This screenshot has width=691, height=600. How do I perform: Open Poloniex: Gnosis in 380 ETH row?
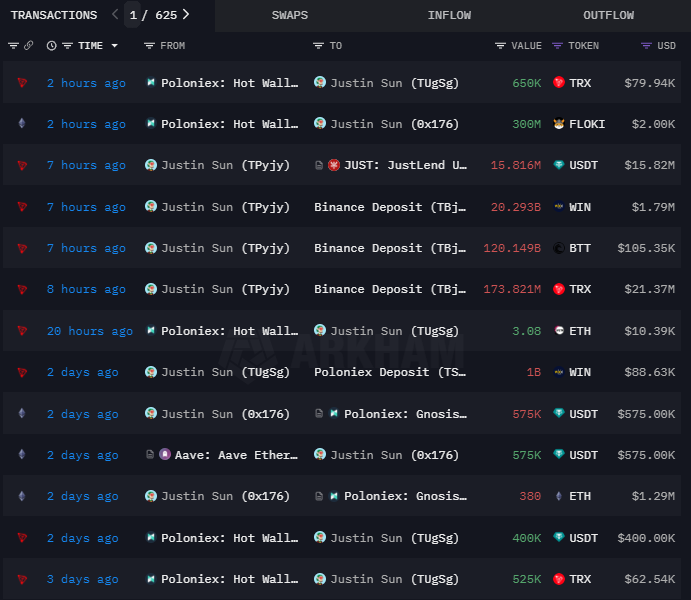(x=405, y=496)
